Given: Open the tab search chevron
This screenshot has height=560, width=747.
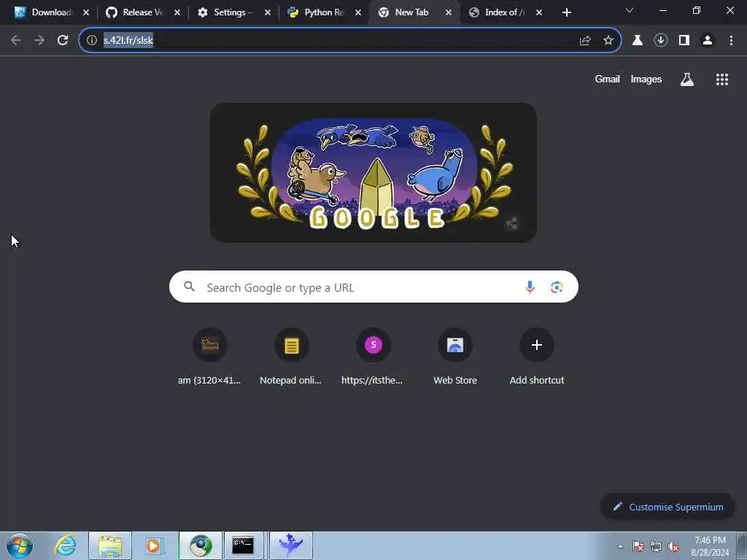Looking at the screenshot, I should tap(630, 10).
